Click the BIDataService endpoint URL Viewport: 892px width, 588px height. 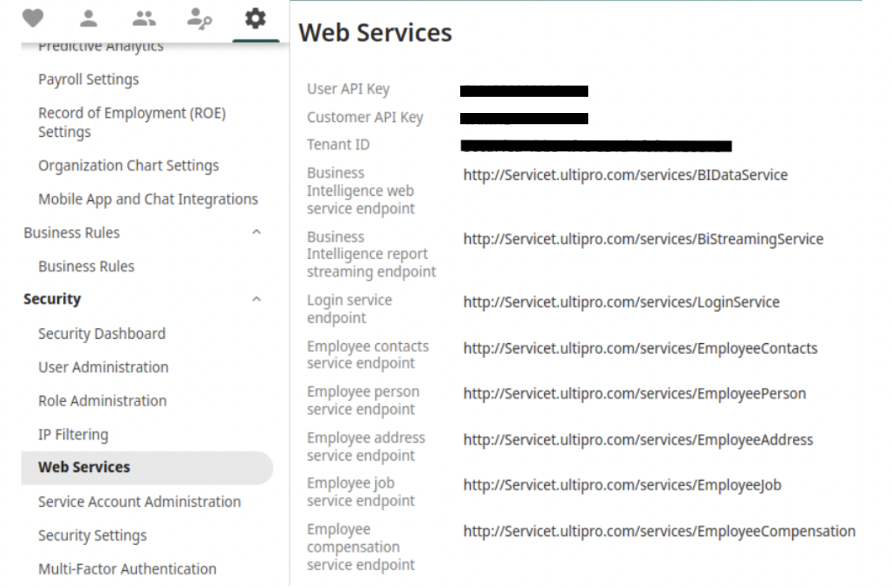[625, 175]
